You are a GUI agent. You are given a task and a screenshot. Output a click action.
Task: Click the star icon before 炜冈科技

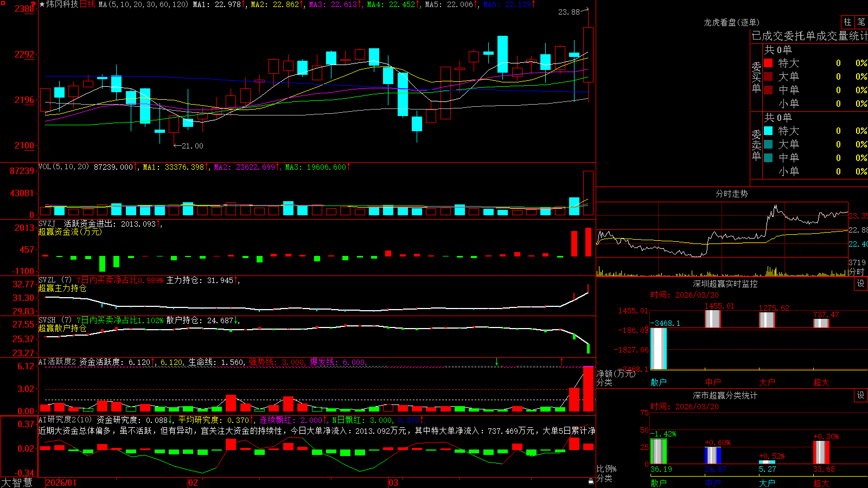point(42,4)
